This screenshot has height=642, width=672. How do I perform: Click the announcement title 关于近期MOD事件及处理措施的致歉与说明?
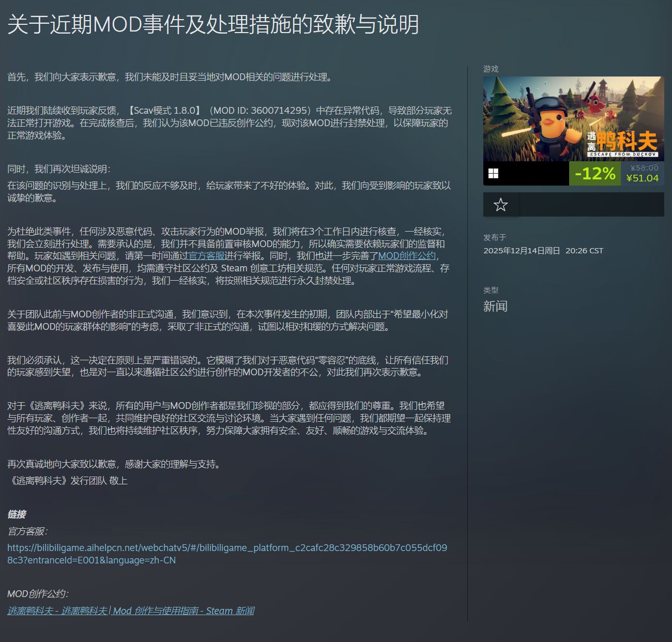point(213,24)
